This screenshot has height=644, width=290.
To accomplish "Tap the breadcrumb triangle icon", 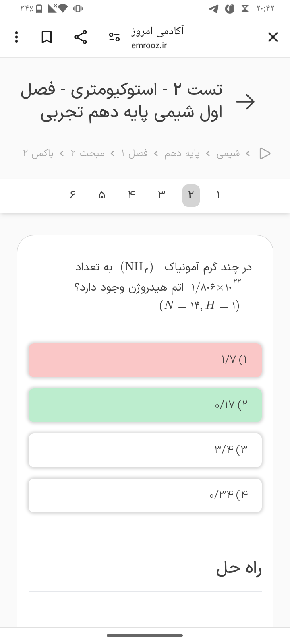I will coord(265,153).
